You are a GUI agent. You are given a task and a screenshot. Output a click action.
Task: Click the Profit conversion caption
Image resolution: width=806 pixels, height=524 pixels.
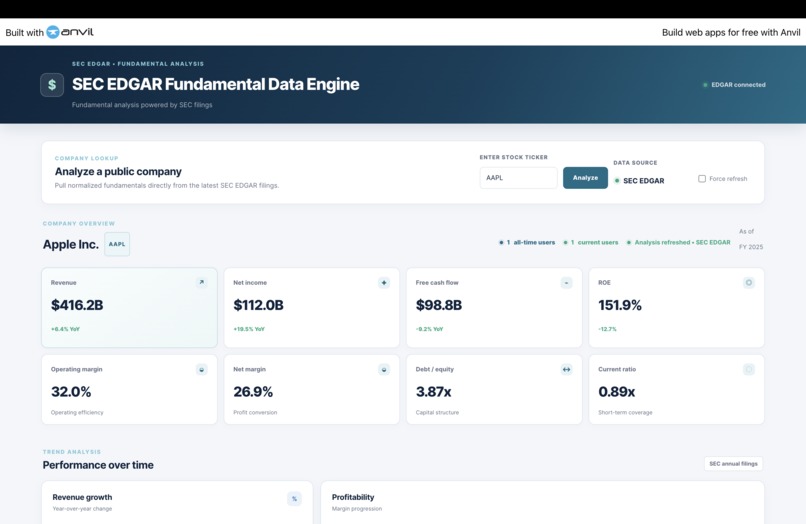pos(255,412)
